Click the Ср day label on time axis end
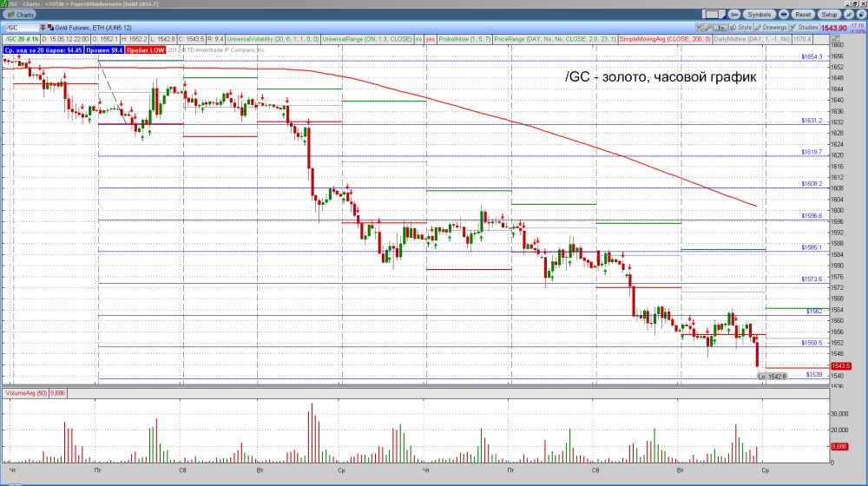Screen dimensions: 868x486 pos(765,470)
